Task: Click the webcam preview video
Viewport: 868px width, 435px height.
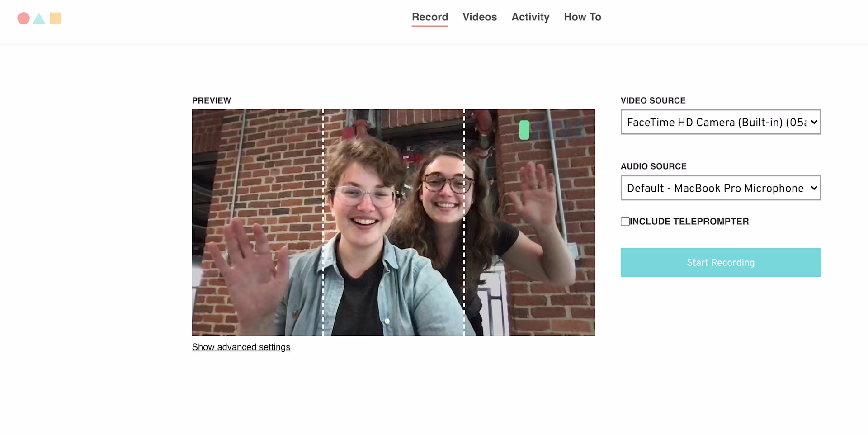Action: click(393, 222)
